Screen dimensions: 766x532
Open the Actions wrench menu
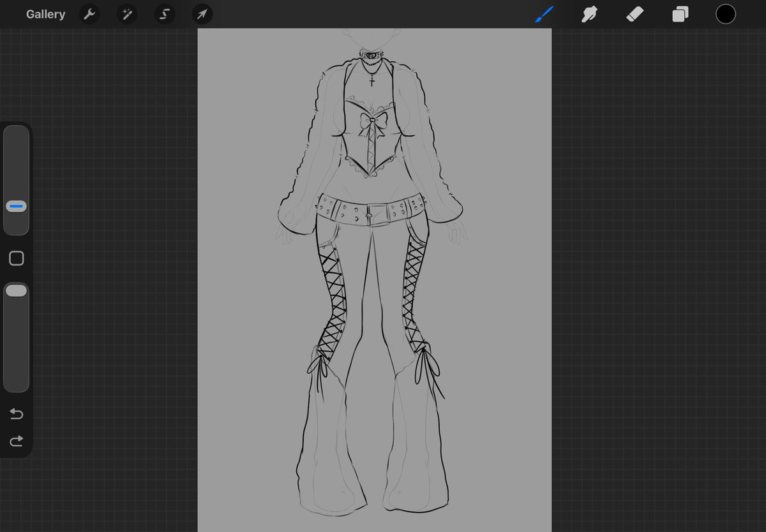coord(89,14)
